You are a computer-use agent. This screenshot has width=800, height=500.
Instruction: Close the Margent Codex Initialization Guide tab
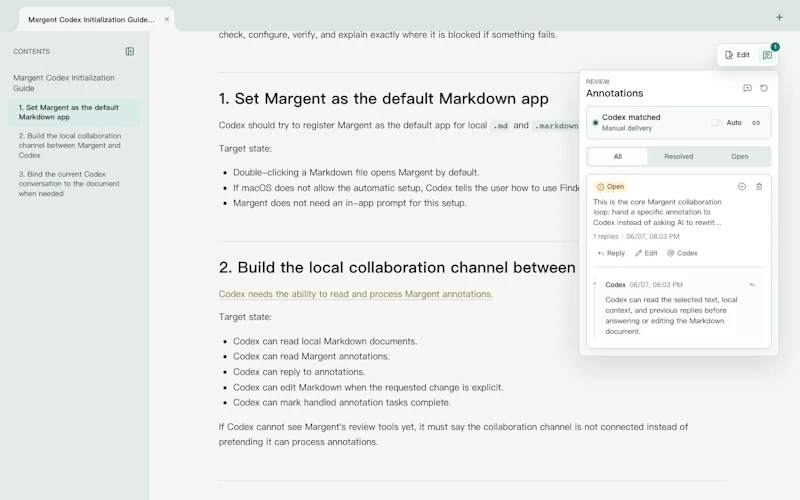click(167, 19)
